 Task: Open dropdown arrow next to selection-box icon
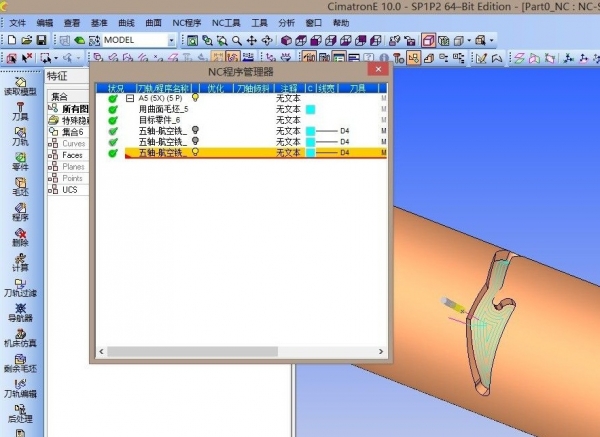56,58
